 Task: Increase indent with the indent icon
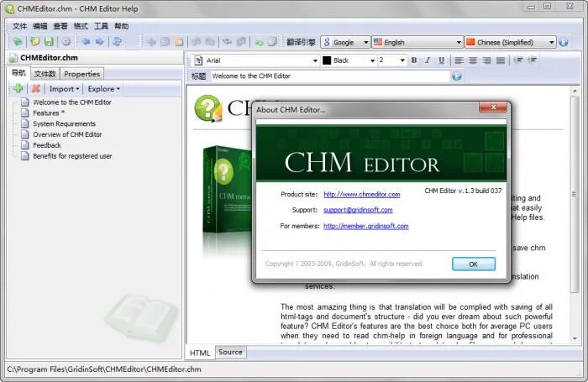[x=532, y=60]
